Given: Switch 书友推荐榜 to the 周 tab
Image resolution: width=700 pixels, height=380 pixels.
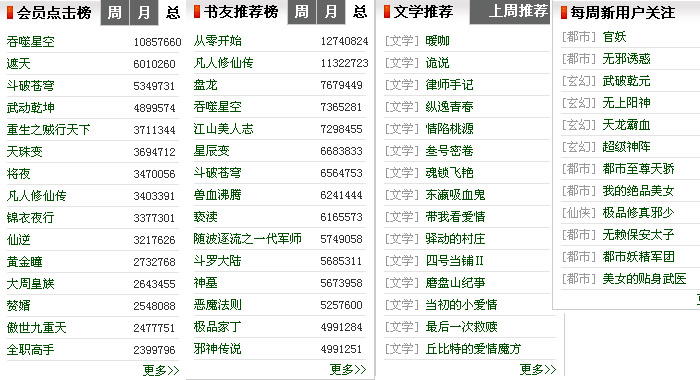Looking at the screenshot, I should [302, 12].
